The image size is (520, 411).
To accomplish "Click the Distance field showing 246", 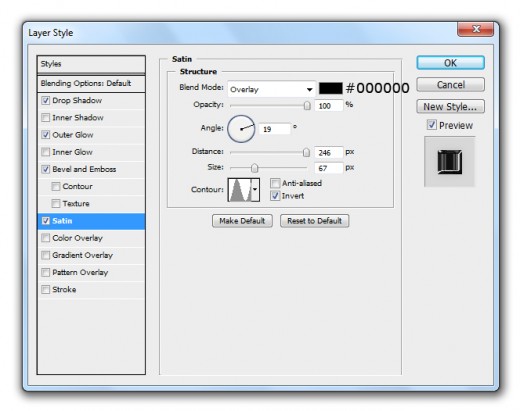I will point(328,153).
